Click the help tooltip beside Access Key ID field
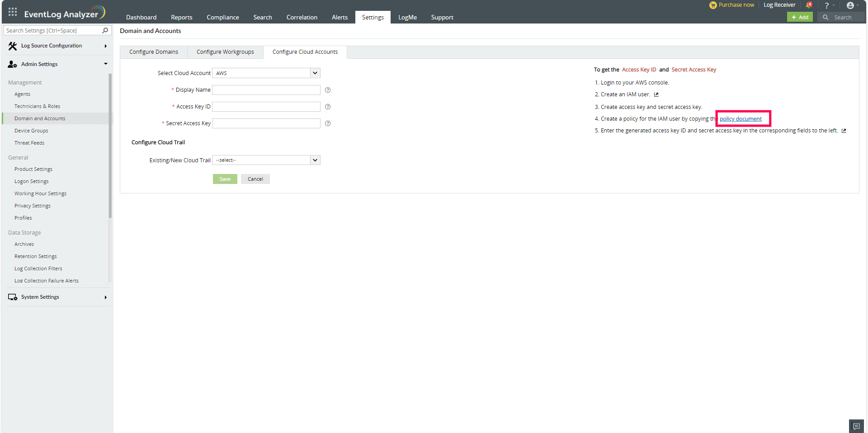Image resolution: width=868 pixels, height=433 pixels. 328,107
